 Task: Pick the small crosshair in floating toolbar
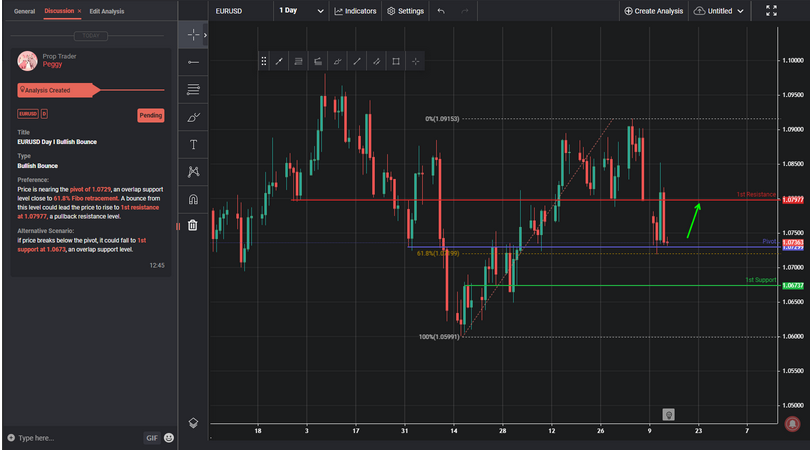pyautogui.click(x=415, y=62)
